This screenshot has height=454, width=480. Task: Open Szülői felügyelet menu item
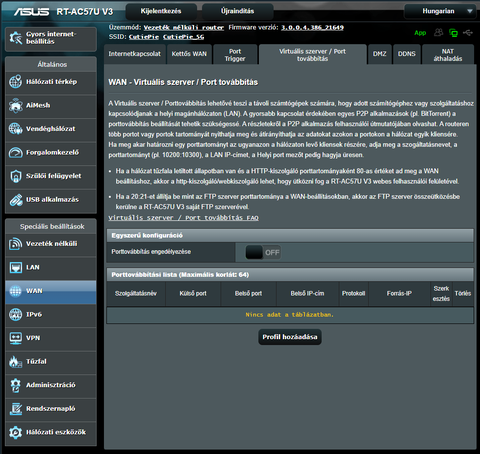[x=51, y=176]
